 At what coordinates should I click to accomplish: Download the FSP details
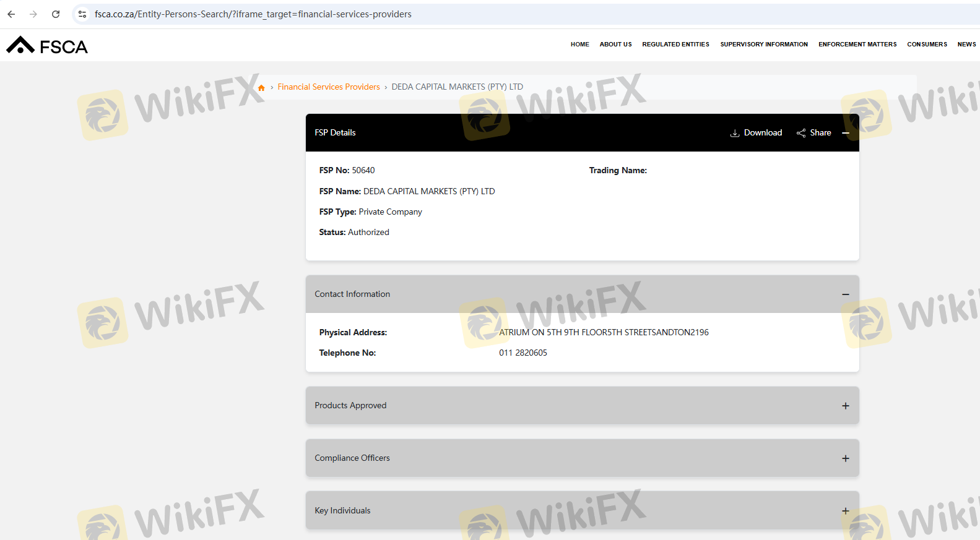756,133
